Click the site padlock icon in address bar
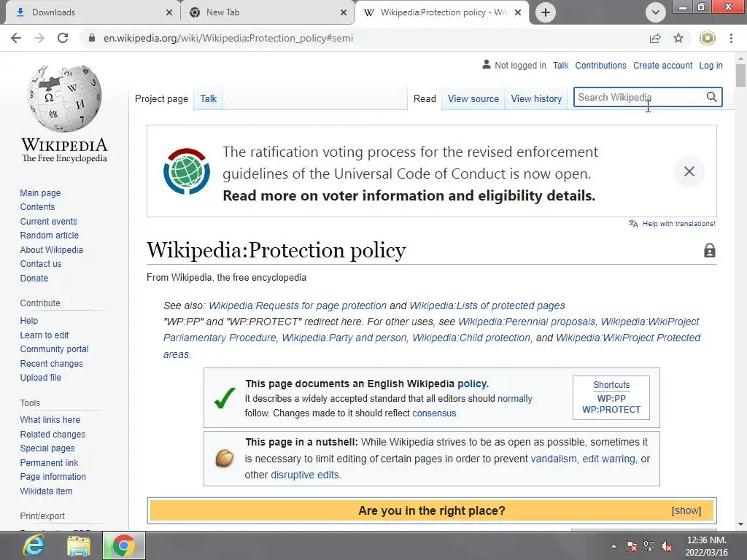This screenshot has width=747, height=560. tap(92, 38)
